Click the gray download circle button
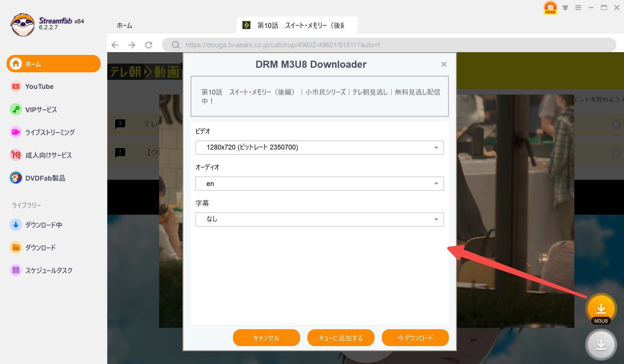Image resolution: width=624 pixels, height=364 pixels. (x=601, y=345)
